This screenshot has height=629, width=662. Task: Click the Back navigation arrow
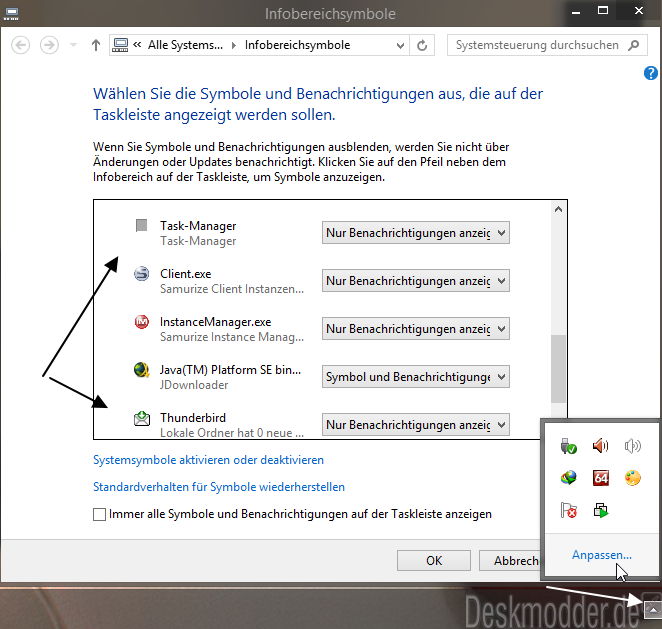point(20,45)
